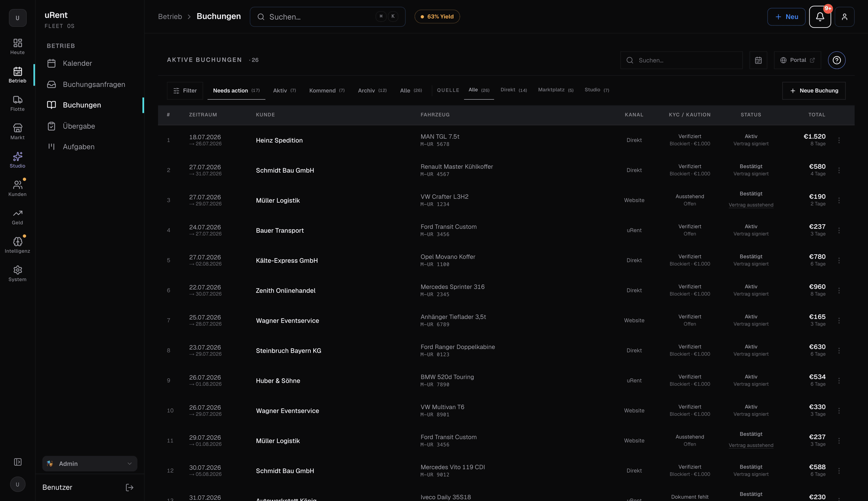Open row menu for Schmidt Bau GmbH €580
This screenshot has height=501, width=868.
839,170
